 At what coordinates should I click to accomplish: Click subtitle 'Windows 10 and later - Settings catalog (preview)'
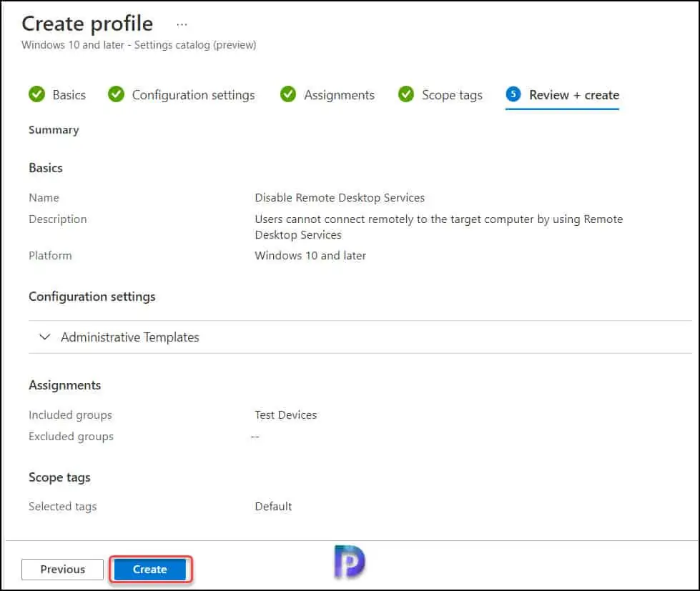(x=139, y=45)
